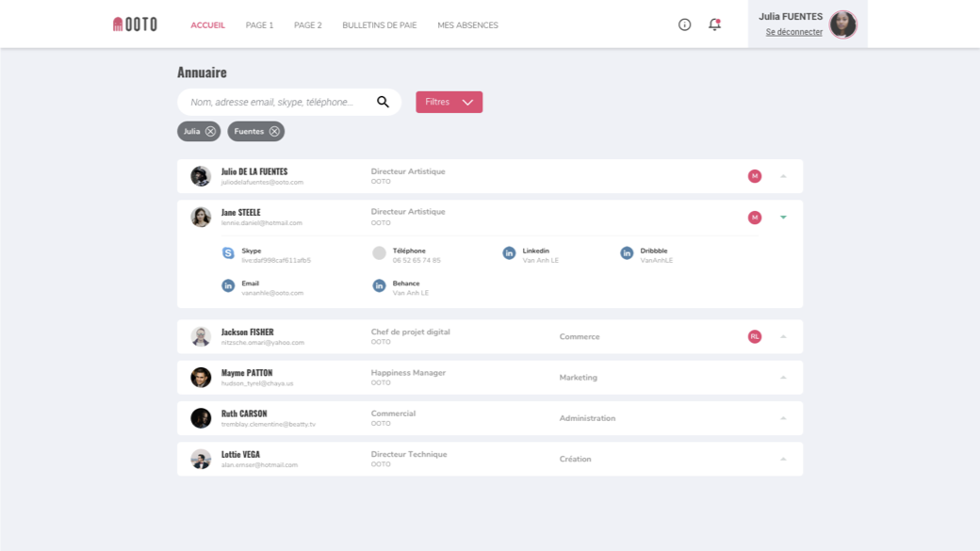This screenshot has height=551, width=980.
Task: Click the name Jane STEELE
Action: (x=240, y=213)
